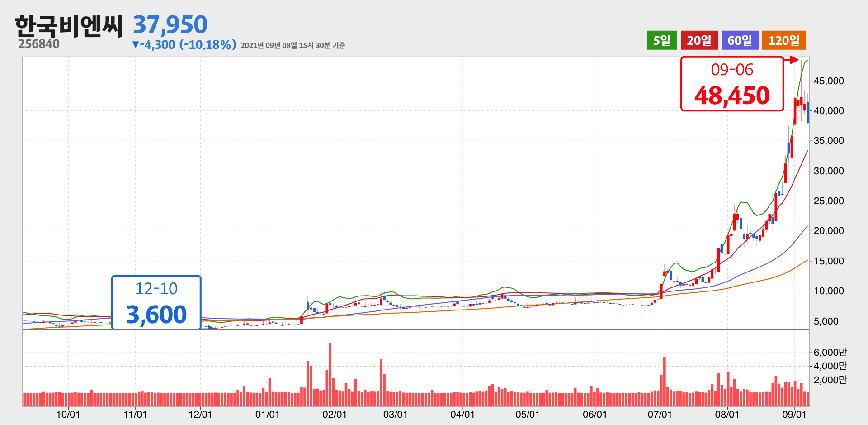Viewport: 868px width, 425px height.
Task: Click the 06/01 date axis label
Action: [594, 415]
